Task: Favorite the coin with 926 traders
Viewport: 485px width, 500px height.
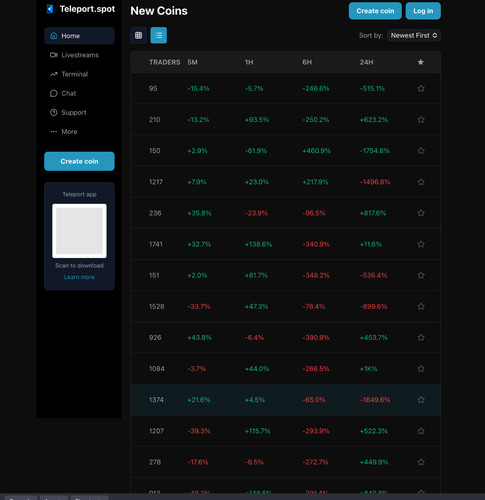Action: [421, 337]
